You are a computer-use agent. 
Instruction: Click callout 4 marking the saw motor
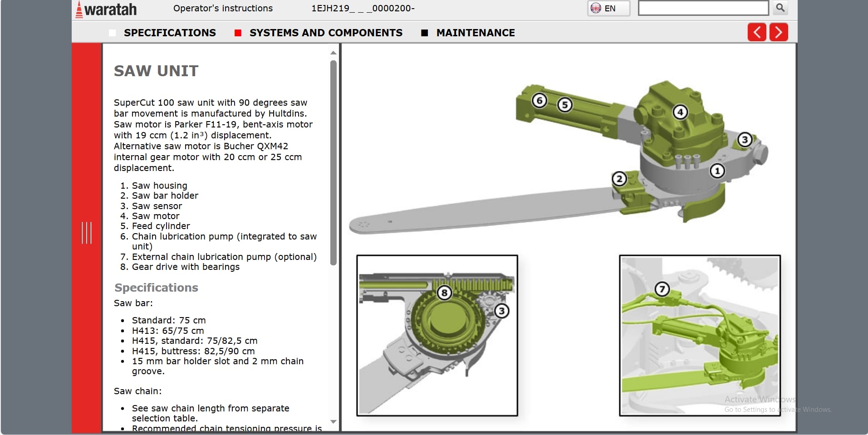click(680, 111)
